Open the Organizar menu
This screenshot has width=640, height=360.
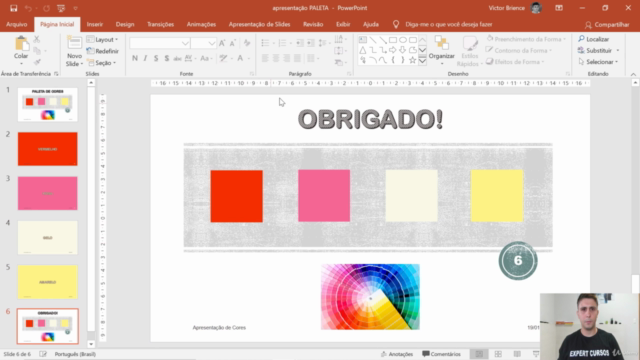click(442, 50)
